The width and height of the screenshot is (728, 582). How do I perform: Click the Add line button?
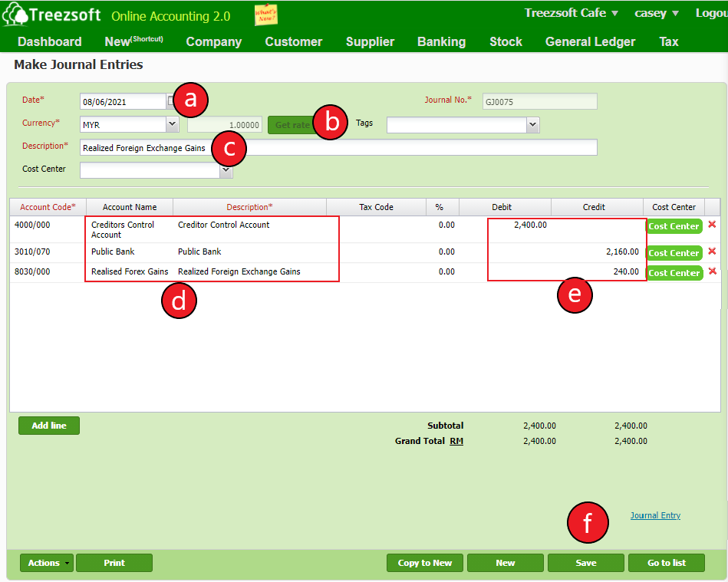(49, 426)
